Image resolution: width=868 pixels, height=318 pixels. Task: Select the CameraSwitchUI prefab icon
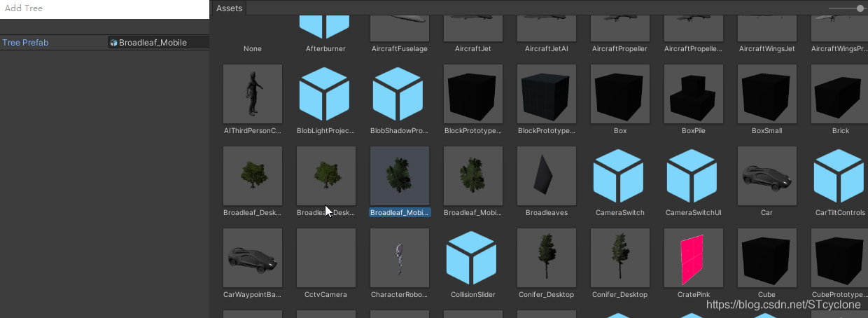pos(693,176)
